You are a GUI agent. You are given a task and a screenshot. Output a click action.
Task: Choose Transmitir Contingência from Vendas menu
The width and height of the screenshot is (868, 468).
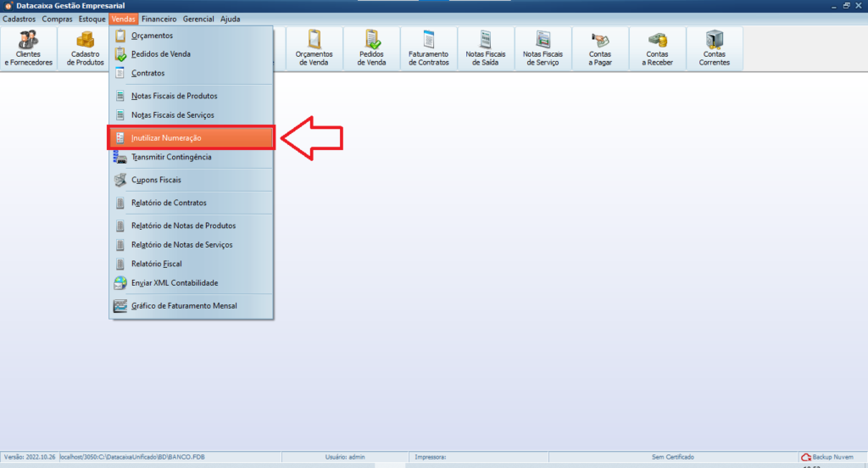(171, 157)
